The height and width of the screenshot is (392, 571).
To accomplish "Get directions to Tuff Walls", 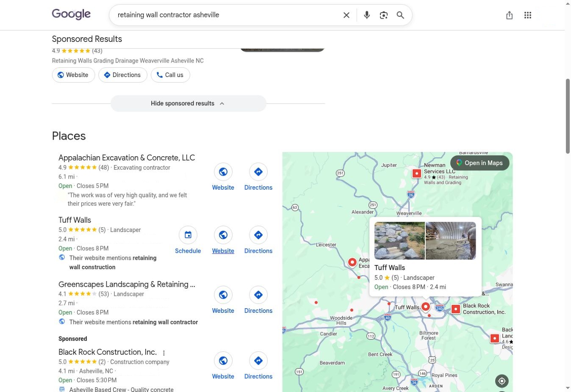I will pyautogui.click(x=258, y=235).
